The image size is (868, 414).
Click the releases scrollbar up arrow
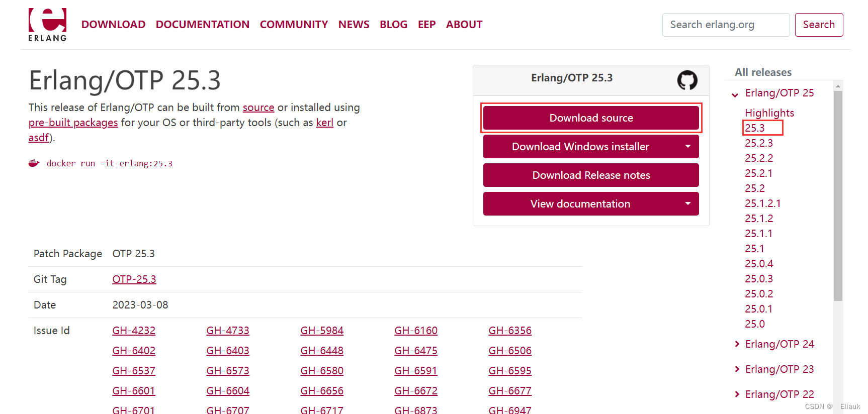coord(838,86)
